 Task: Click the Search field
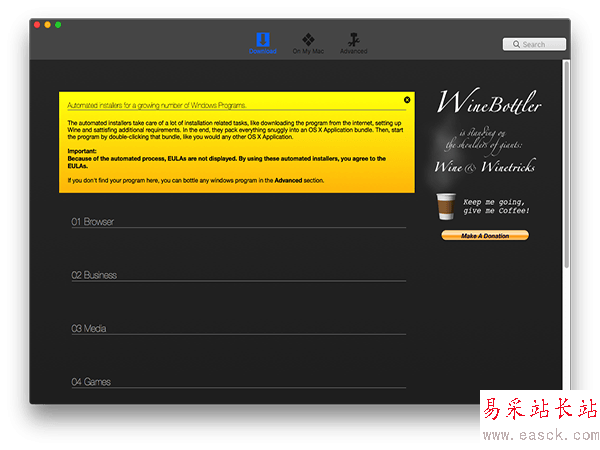pyautogui.click(x=534, y=44)
